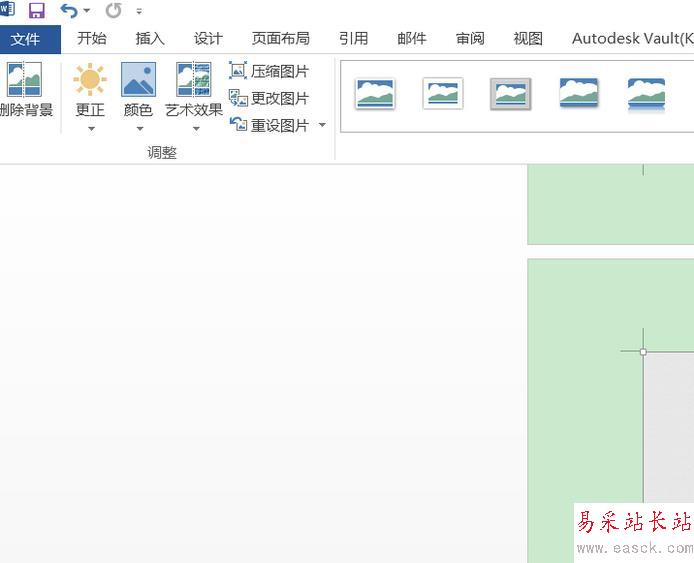The height and width of the screenshot is (563, 694).
Task: Click the 重设图片 reset picture icon
Action: 238,124
